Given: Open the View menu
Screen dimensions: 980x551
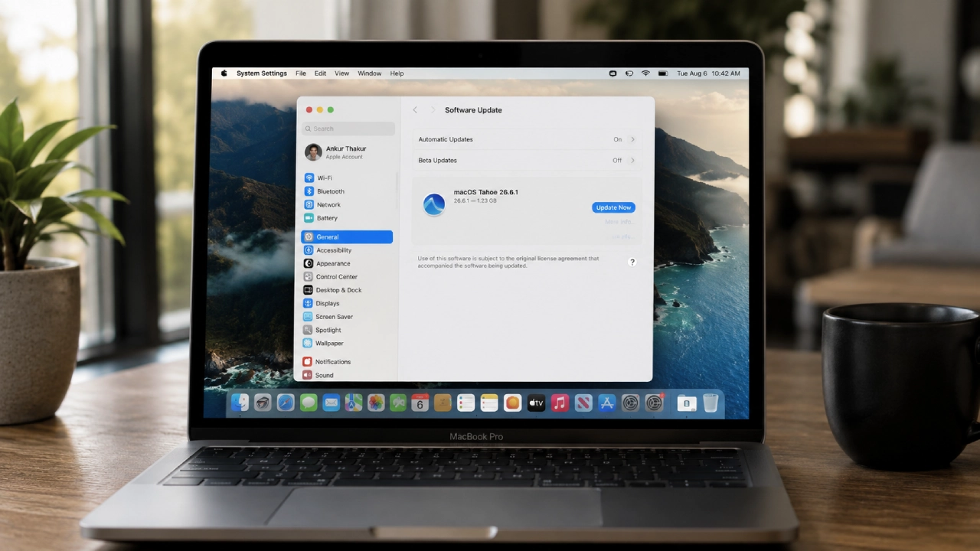Looking at the screenshot, I should [x=341, y=73].
